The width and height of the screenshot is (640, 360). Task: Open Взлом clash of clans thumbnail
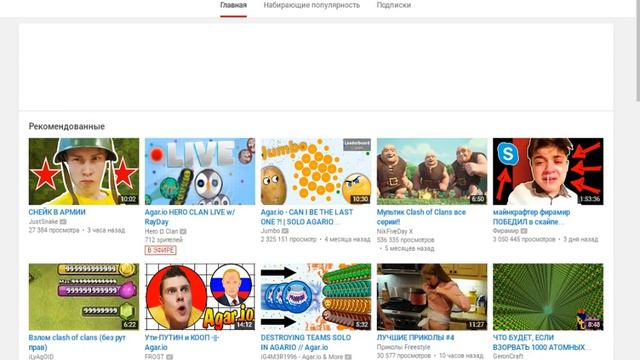pos(84,297)
